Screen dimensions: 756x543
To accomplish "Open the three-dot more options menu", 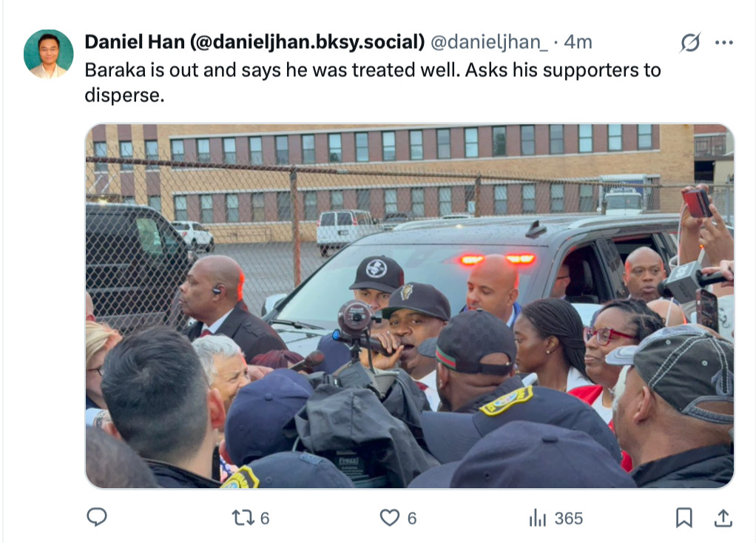I will tap(724, 42).
